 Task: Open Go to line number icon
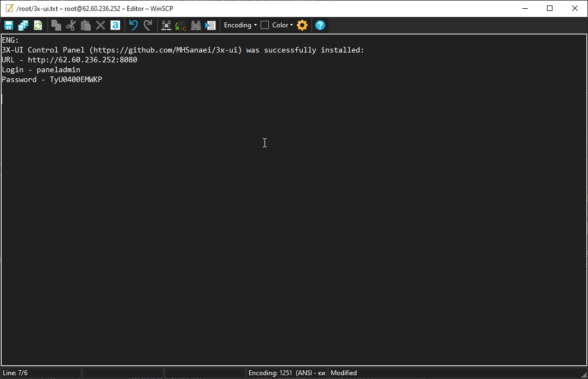pyautogui.click(x=210, y=25)
